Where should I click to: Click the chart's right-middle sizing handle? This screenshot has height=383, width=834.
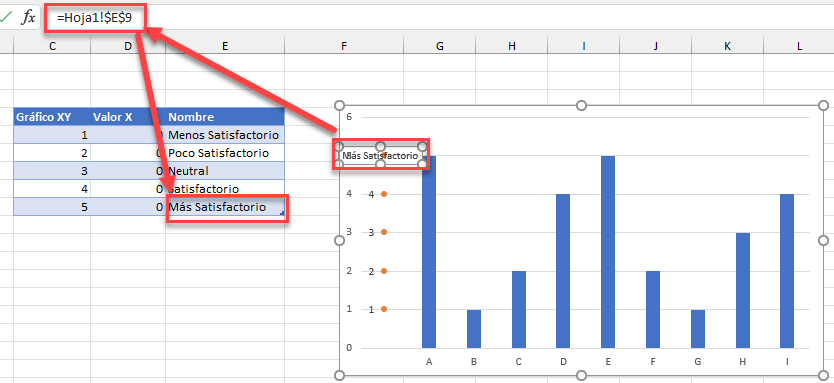click(x=823, y=240)
